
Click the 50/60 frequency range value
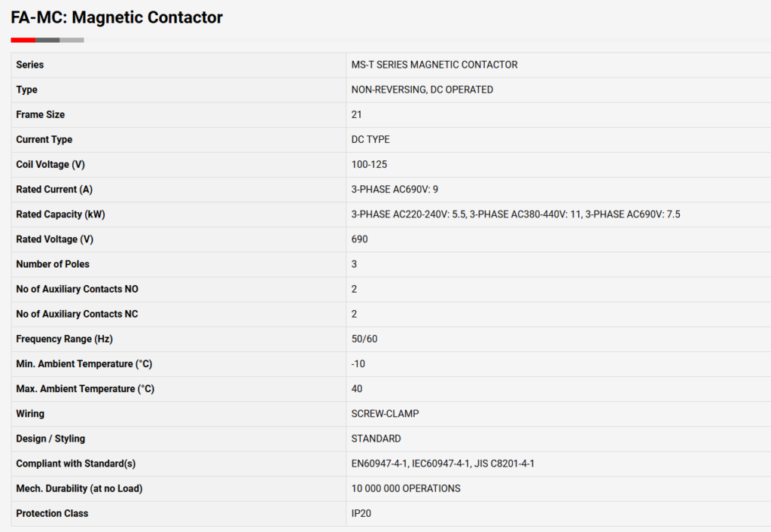[x=364, y=339]
